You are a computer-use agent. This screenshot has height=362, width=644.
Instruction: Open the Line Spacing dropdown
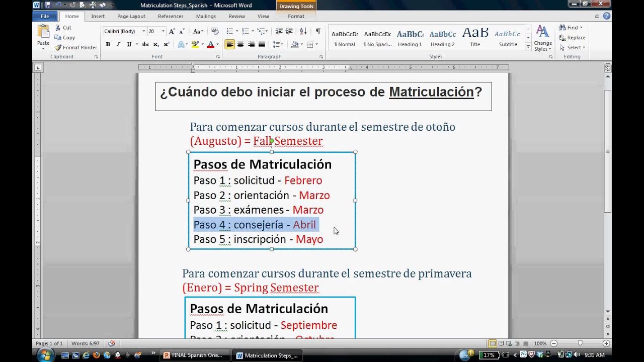click(277, 44)
